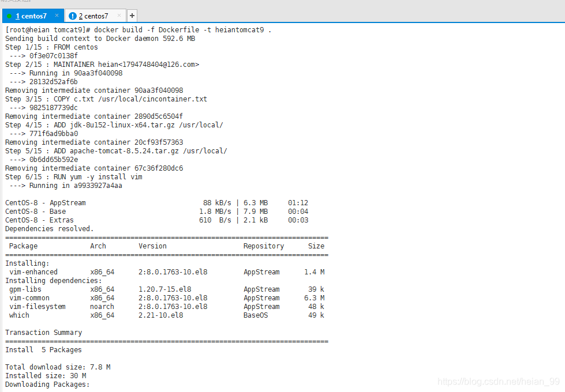The image size is (565, 392).
Task: Click 'CentOS-8 - Base' repo line
Action: point(157,212)
